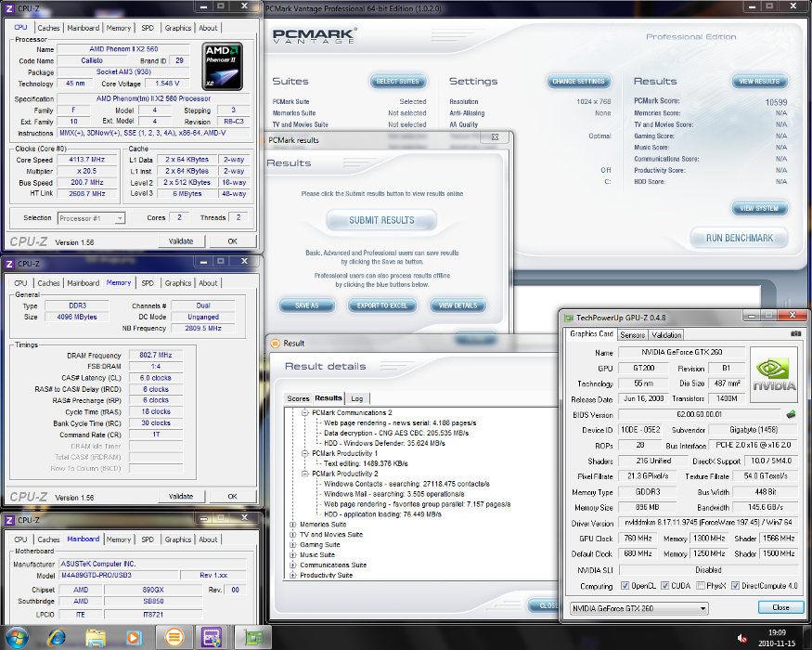
Task: Toggle the DirectCompute 4.0 checkbox
Action: [x=735, y=586]
